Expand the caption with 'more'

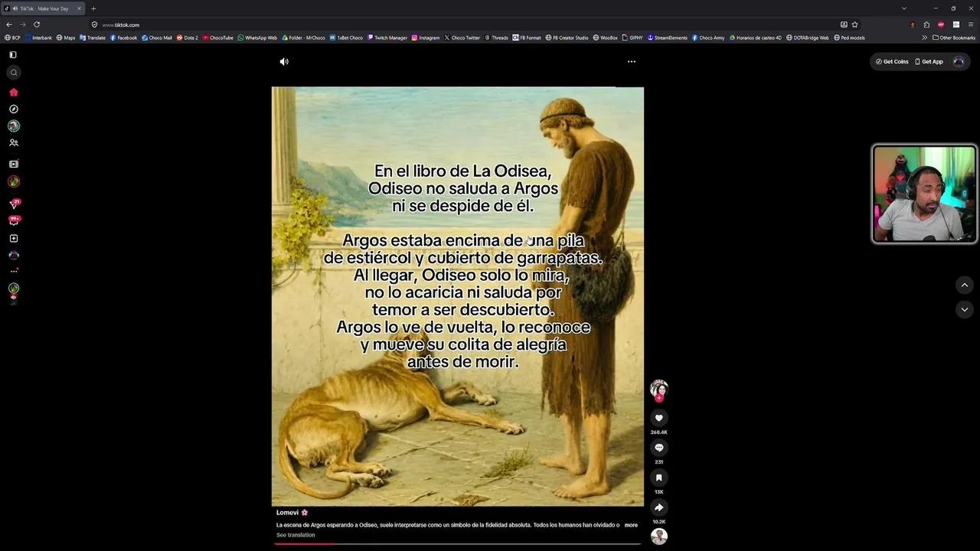[631, 525]
